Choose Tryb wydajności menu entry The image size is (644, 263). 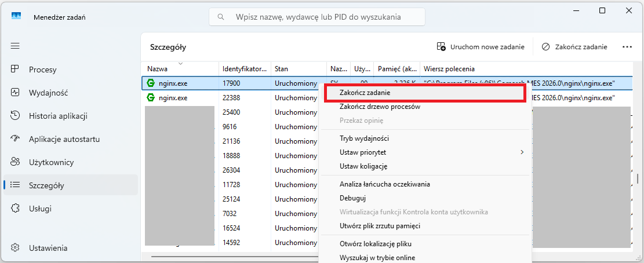(425, 138)
